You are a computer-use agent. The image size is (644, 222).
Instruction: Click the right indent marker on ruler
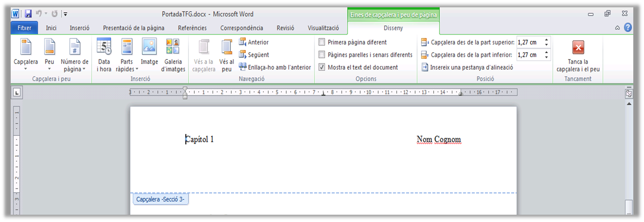point(460,93)
